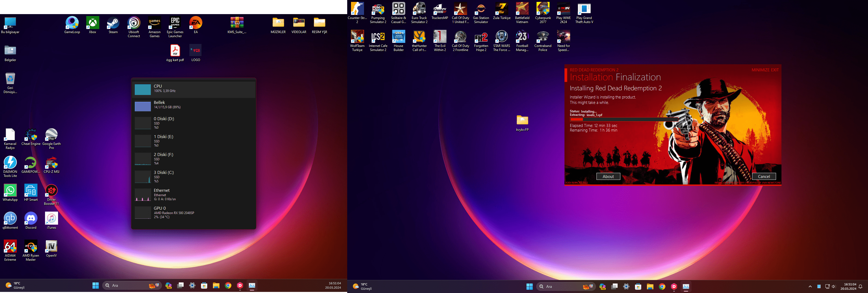This screenshot has height=293, width=868.
Task: Expand the hidden system tray icons chevron
Action: 810,286
